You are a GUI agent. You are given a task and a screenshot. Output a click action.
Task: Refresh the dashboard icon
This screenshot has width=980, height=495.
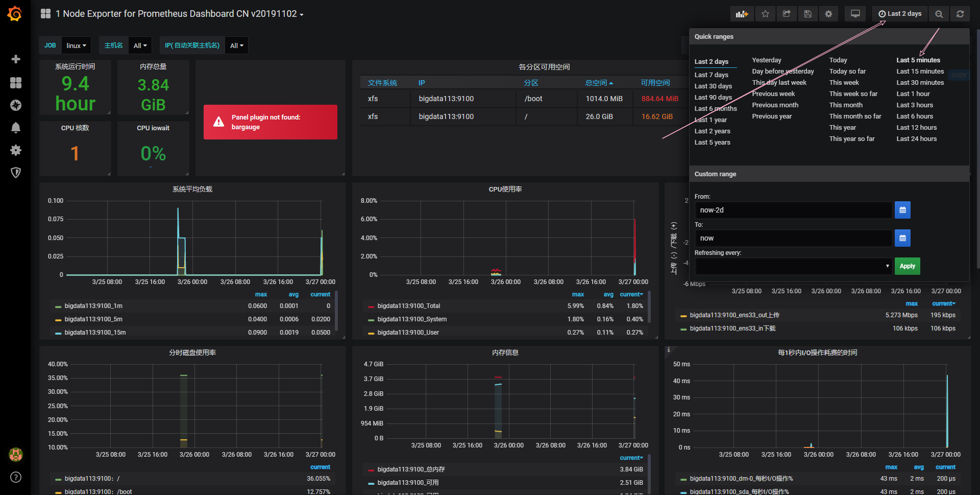click(960, 14)
